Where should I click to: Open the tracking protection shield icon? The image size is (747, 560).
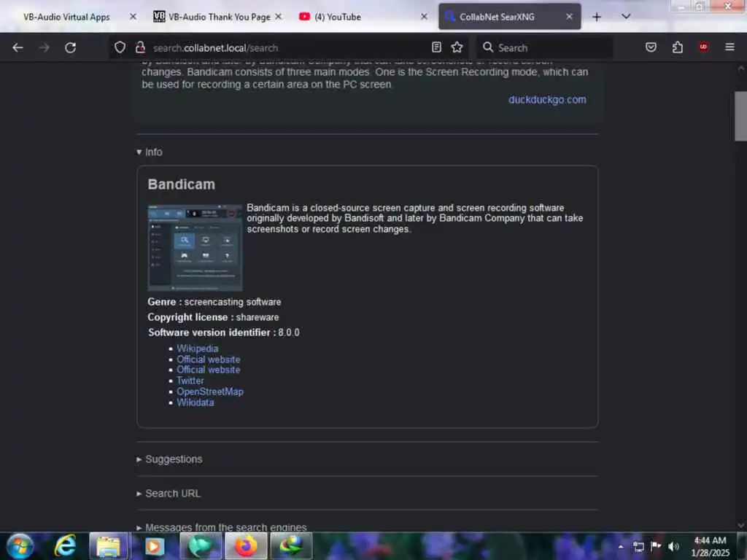(120, 47)
